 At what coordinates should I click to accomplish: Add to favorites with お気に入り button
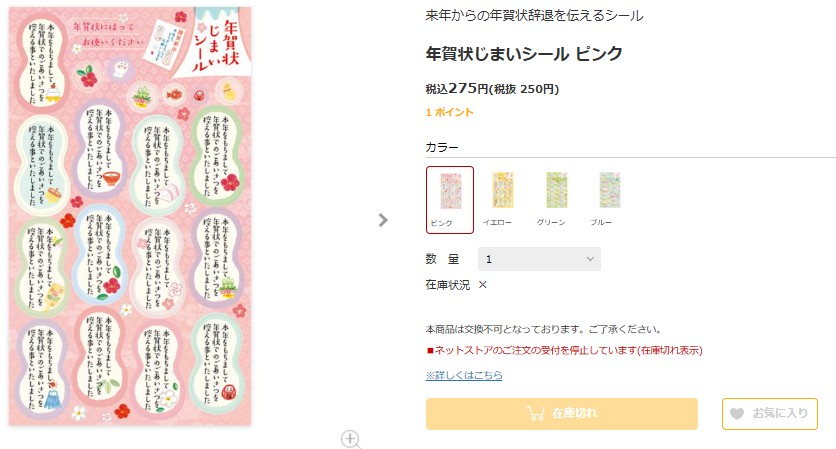click(769, 413)
